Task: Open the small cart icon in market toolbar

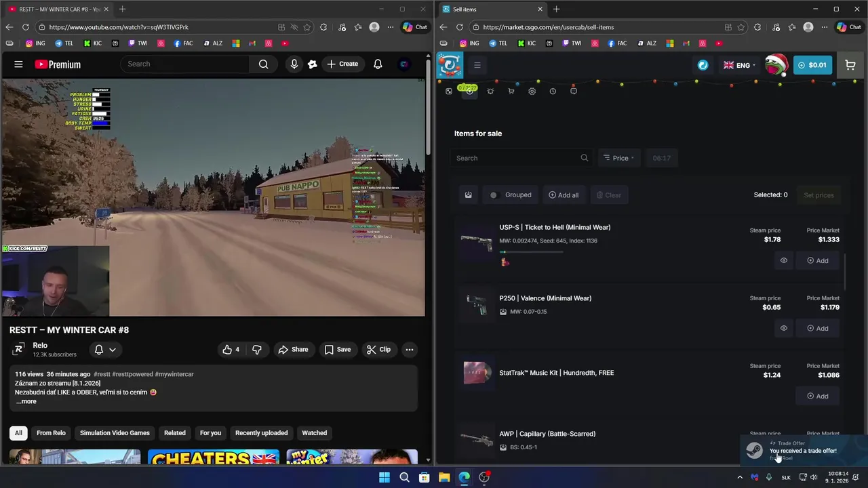Action: pyautogui.click(x=511, y=91)
